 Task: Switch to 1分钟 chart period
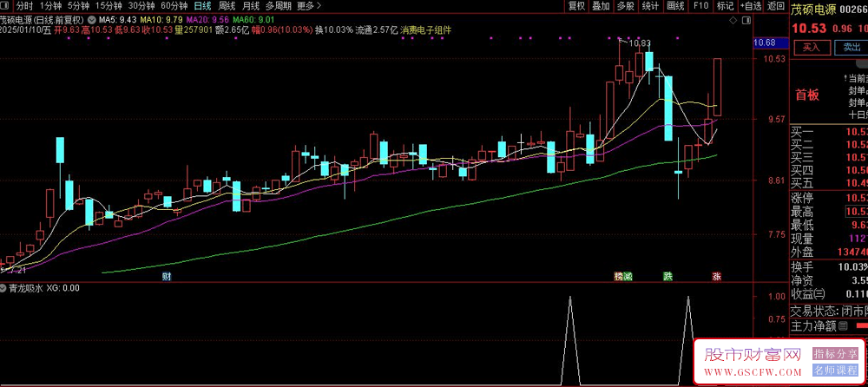tap(49, 6)
